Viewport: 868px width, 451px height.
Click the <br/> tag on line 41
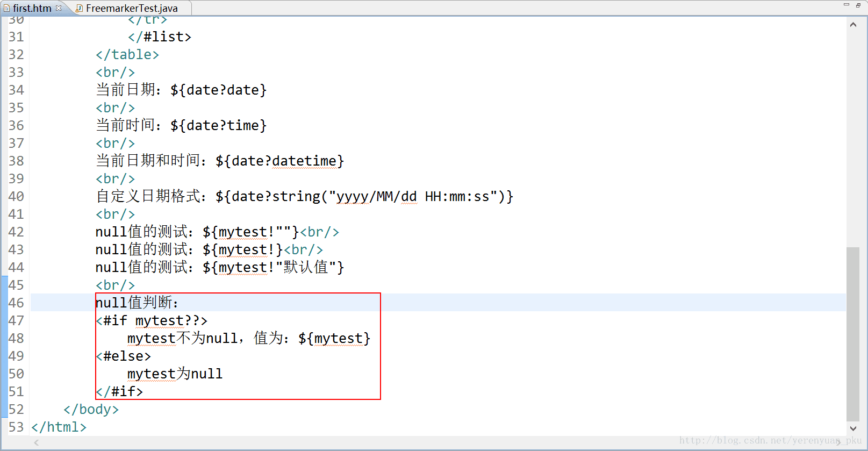click(116, 214)
